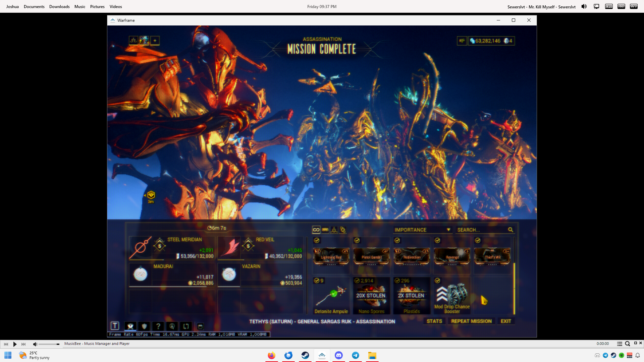Screen dimensions: 644x362
Task: Click the icon left of credits counter
Action: click(462, 41)
